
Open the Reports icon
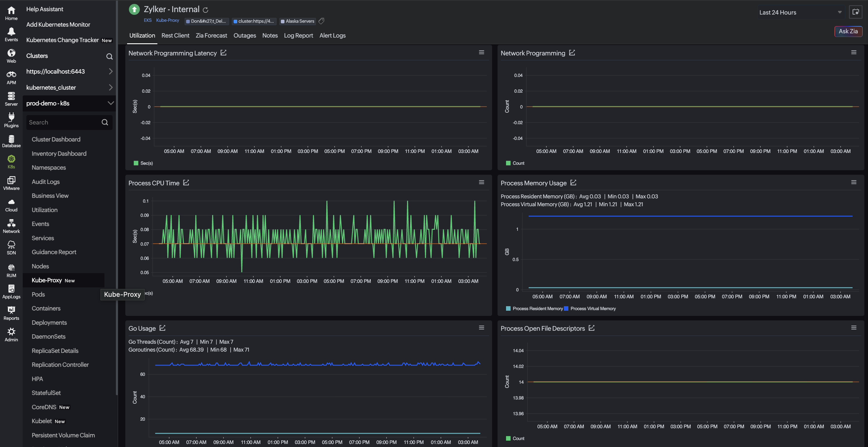(11, 310)
